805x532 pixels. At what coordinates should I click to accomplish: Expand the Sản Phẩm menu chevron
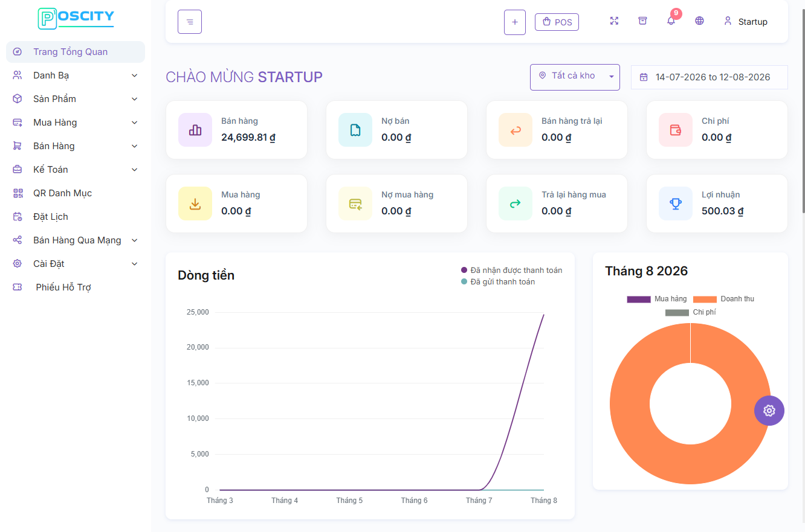(134, 99)
